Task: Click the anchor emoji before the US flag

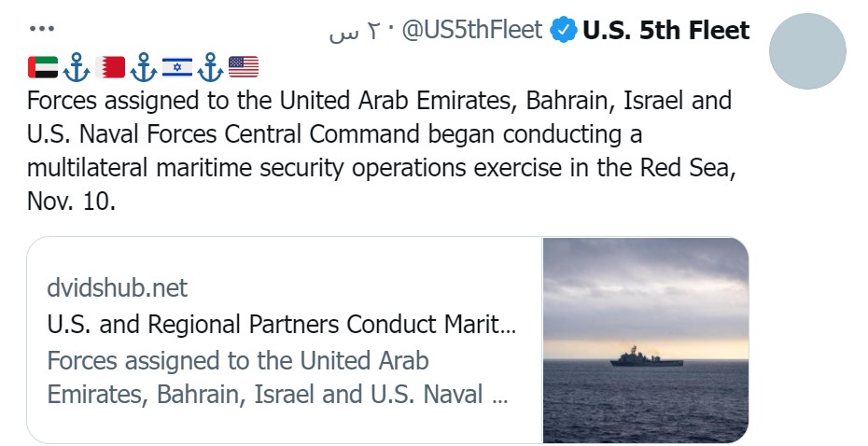Action: 210,66
